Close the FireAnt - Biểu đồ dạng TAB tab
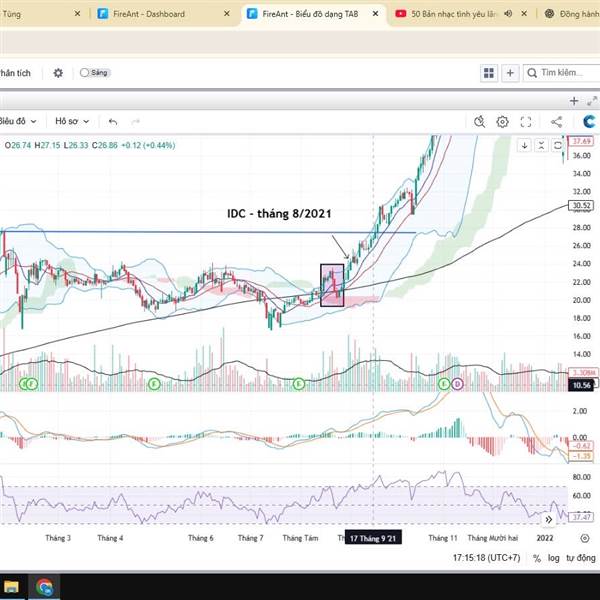This screenshot has width=600, height=600. tap(375, 14)
